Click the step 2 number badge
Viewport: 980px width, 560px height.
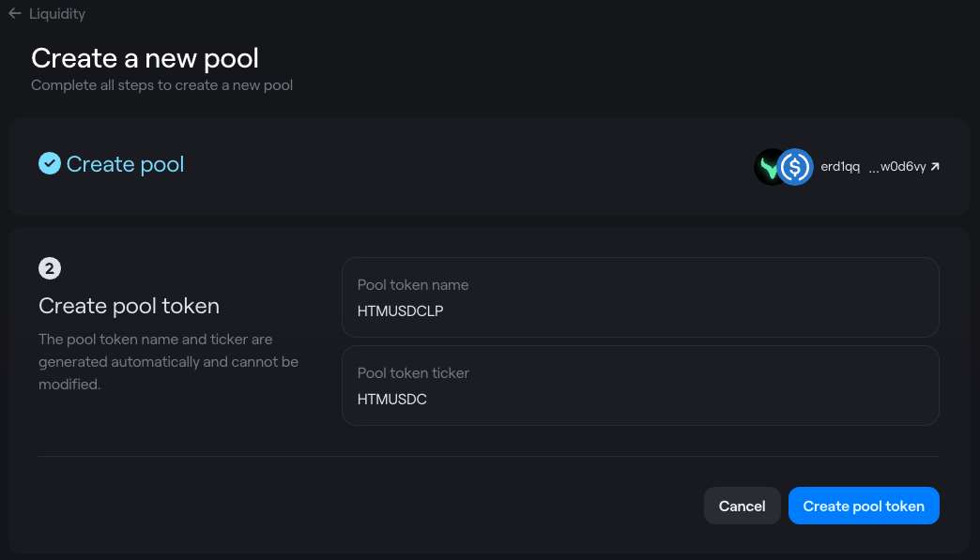pyautogui.click(x=50, y=268)
